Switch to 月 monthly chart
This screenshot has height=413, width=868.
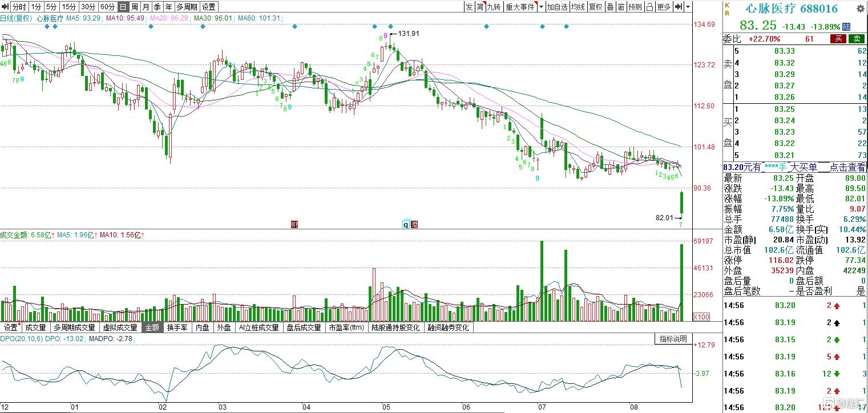[146, 7]
